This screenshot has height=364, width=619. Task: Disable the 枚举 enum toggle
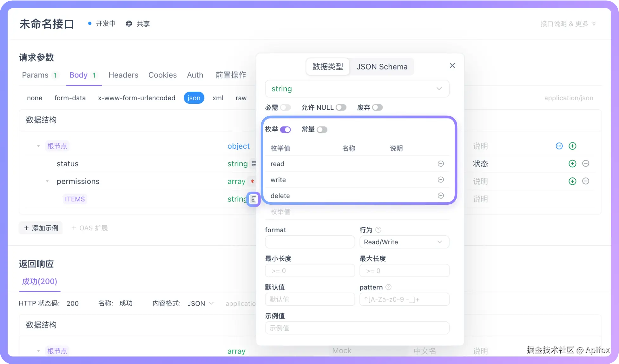pos(285,129)
